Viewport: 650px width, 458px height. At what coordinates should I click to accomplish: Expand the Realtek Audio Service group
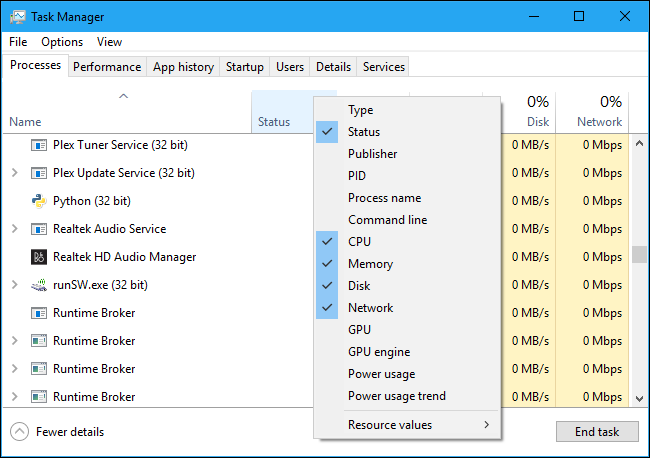[14, 229]
